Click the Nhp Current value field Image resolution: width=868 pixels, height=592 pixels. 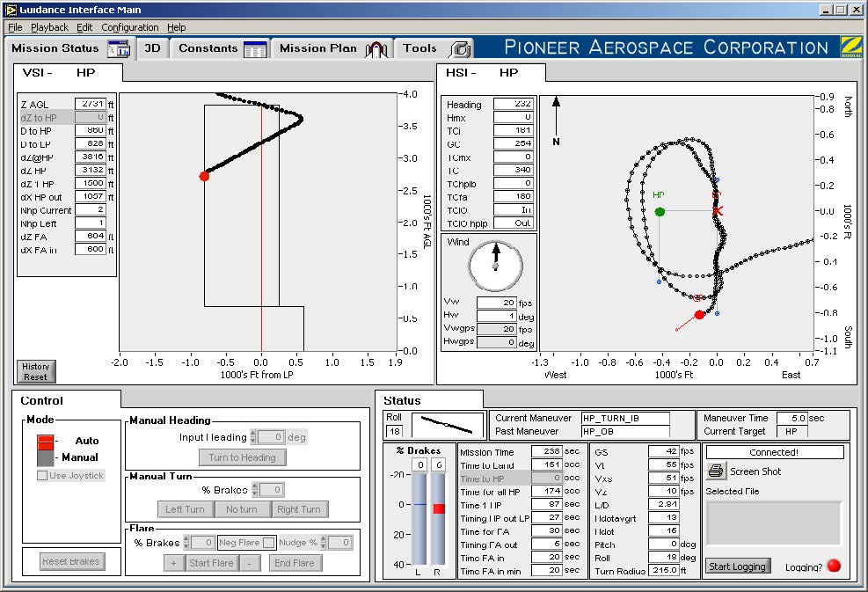91,210
